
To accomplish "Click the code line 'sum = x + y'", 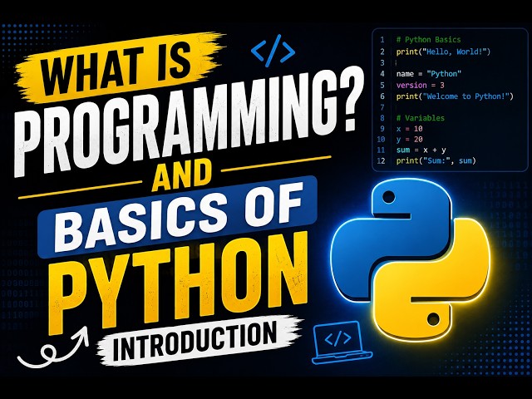I will (x=421, y=150).
